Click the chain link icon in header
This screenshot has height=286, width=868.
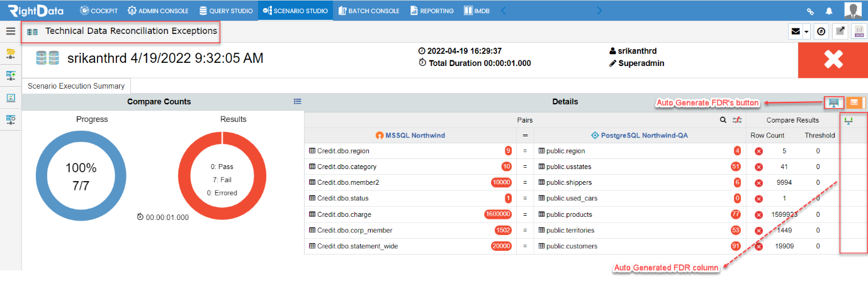[x=811, y=11]
